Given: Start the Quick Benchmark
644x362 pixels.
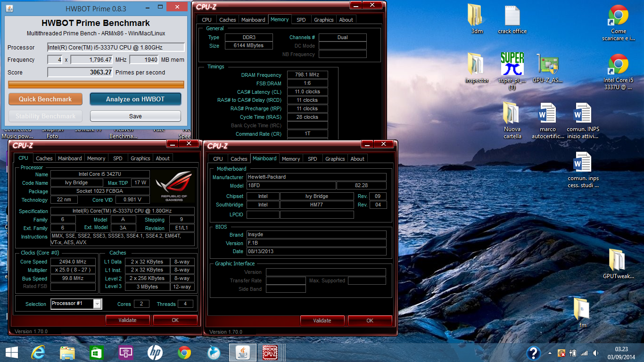Looking at the screenshot, I should pyautogui.click(x=45, y=99).
